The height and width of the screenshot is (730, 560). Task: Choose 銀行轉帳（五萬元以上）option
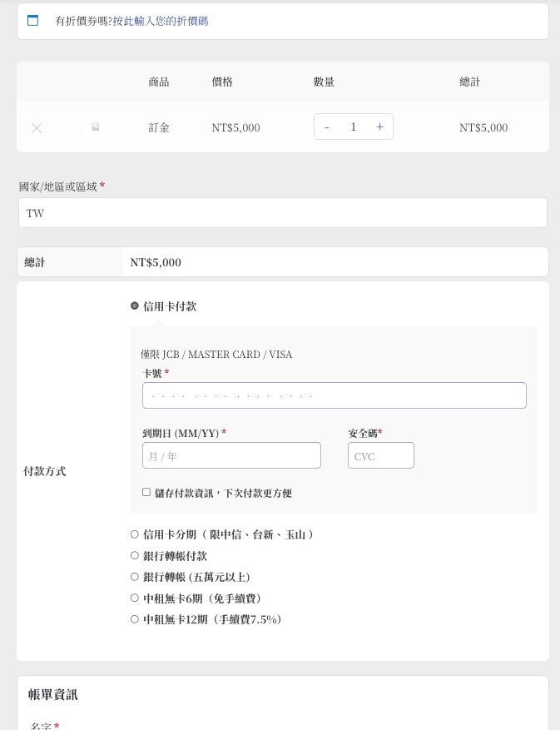134,576
